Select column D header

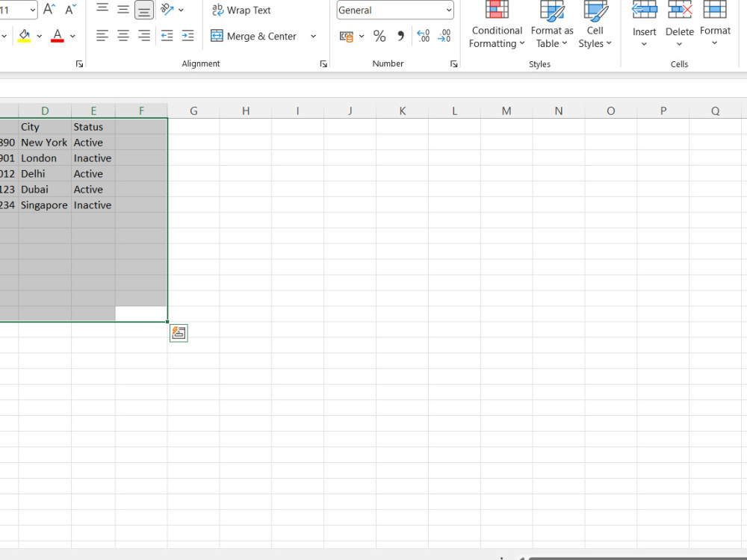45,111
